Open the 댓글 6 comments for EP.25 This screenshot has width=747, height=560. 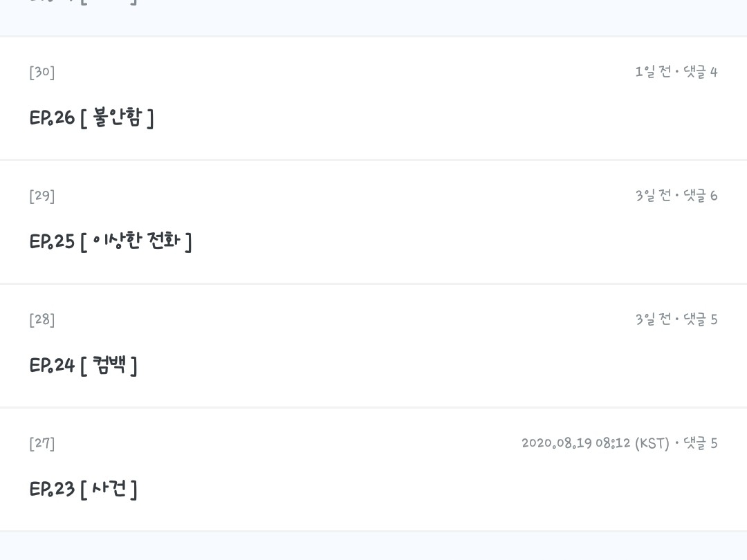700,196
